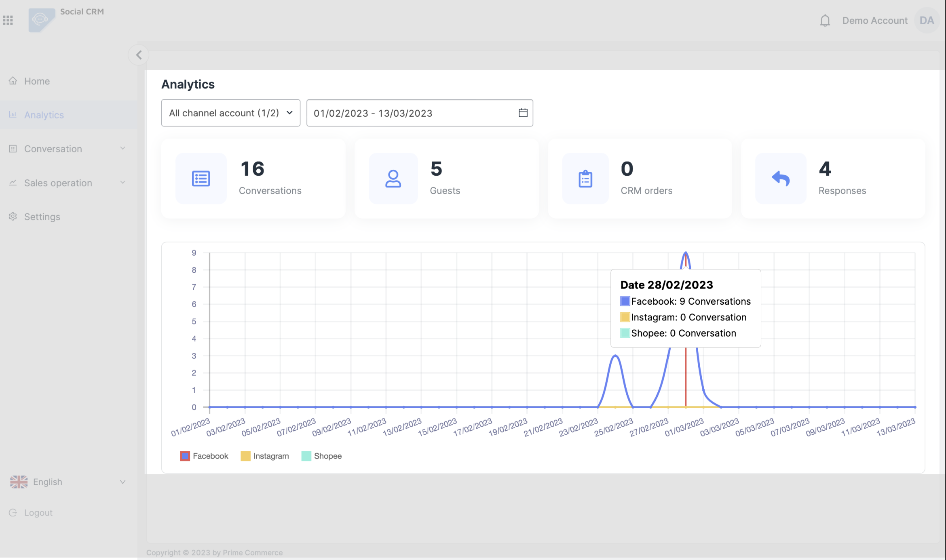
Task: Open Settings from the sidebar
Action: coord(42,217)
